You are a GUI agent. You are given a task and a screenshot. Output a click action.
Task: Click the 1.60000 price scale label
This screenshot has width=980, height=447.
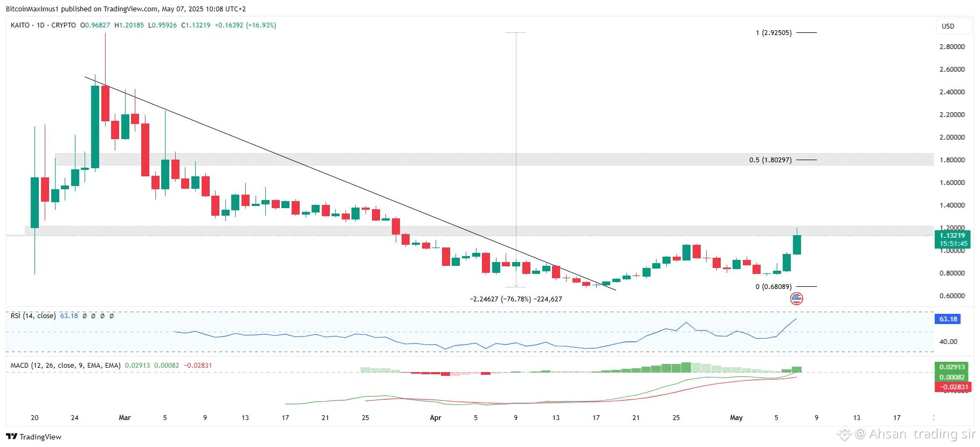[952, 183]
